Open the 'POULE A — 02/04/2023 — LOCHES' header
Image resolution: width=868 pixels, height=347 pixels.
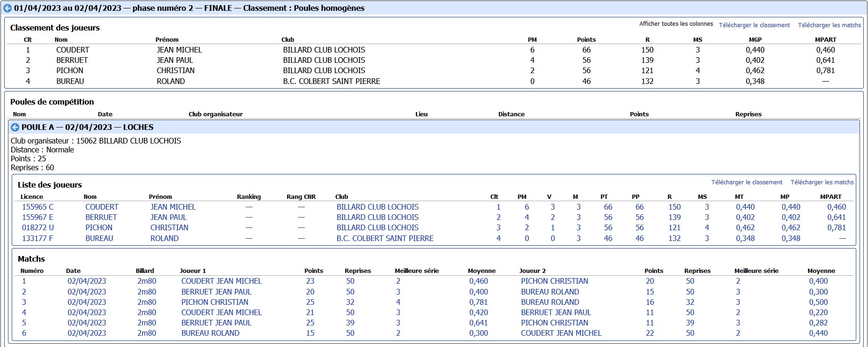(x=88, y=127)
